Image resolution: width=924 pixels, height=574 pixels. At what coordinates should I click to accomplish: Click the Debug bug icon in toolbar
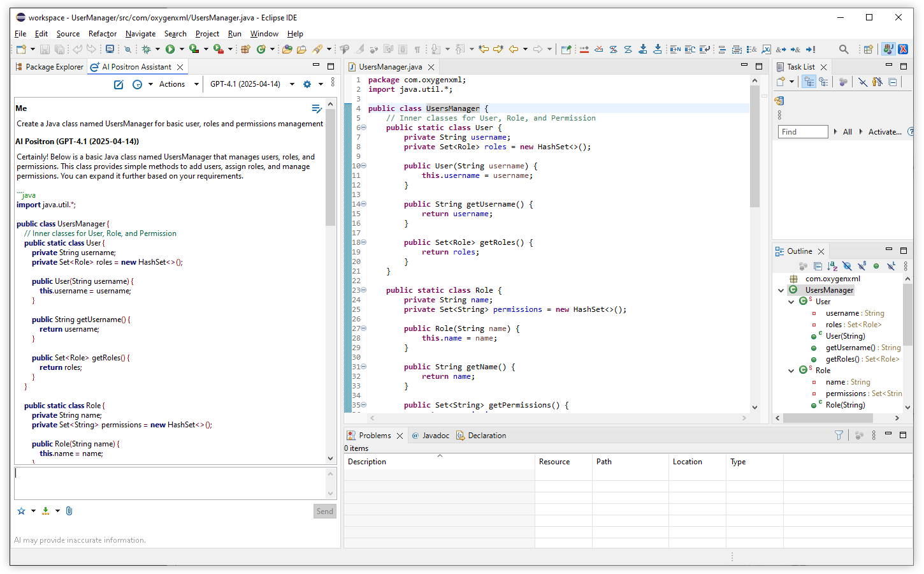(146, 49)
